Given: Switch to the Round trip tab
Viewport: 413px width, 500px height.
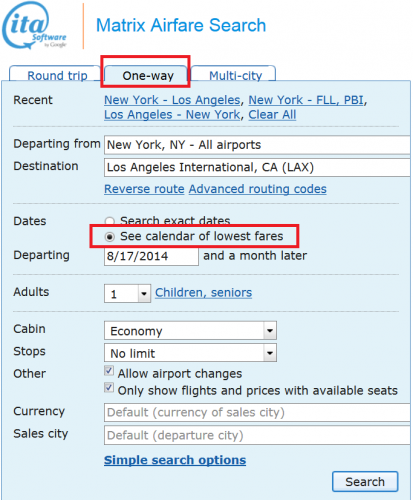Looking at the screenshot, I should click(55, 74).
